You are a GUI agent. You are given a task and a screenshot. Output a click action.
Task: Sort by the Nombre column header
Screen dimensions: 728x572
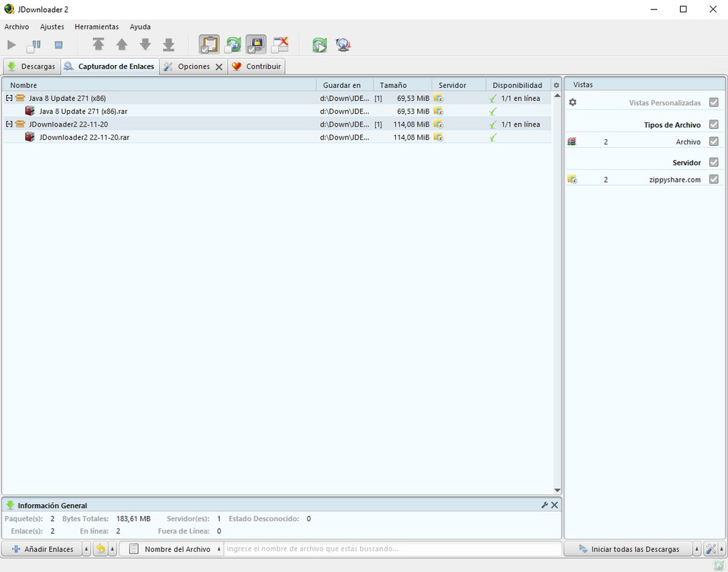(160, 85)
